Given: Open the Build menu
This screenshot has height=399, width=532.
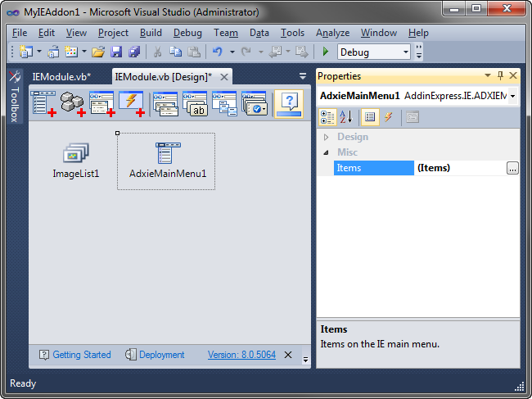Looking at the screenshot, I should tap(151, 33).
